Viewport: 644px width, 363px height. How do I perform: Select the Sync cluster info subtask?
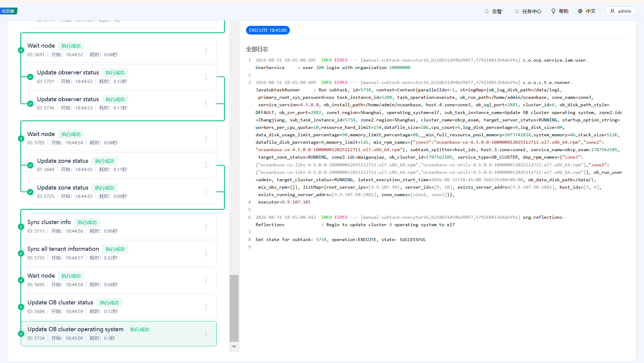tap(119, 226)
